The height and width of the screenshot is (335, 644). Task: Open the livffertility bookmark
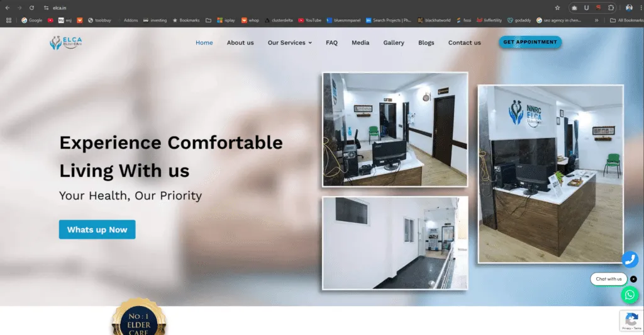[x=489, y=20]
